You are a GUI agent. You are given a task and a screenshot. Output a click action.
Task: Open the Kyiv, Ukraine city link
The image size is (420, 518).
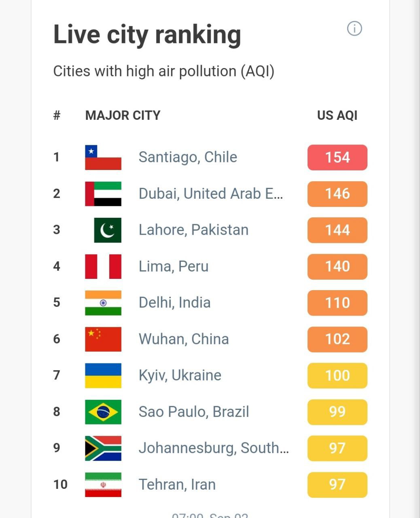[x=180, y=376]
